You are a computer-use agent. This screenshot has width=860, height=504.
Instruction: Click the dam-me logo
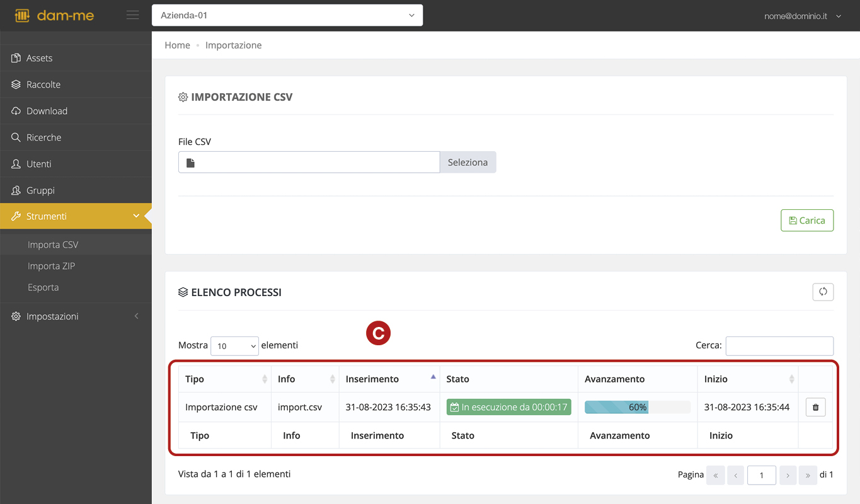54,16
